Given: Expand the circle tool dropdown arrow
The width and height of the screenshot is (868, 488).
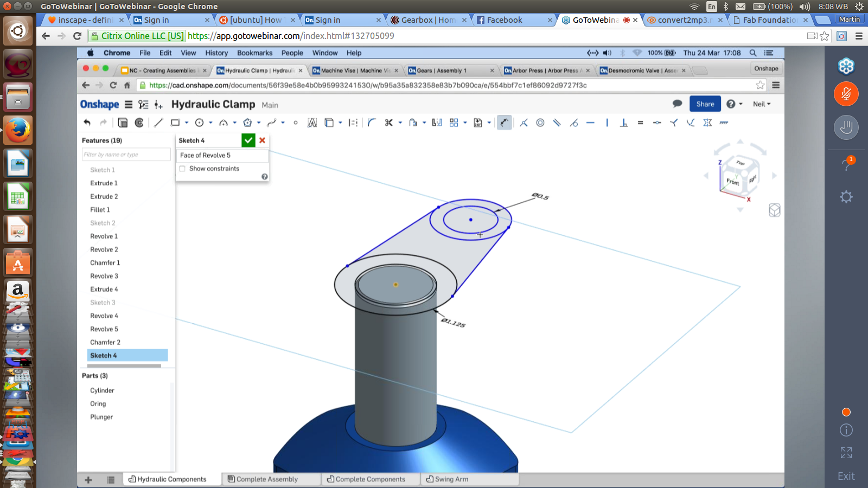Looking at the screenshot, I should point(210,123).
